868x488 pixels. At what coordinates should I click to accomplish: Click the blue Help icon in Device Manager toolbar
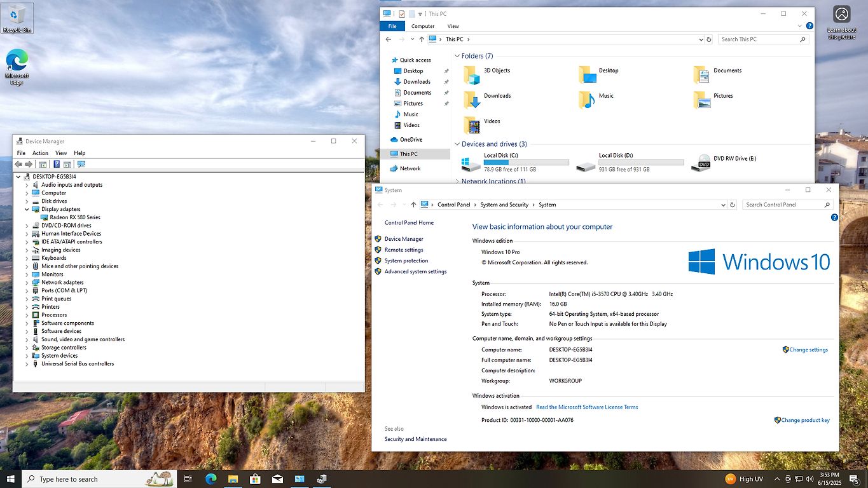pyautogui.click(x=57, y=164)
